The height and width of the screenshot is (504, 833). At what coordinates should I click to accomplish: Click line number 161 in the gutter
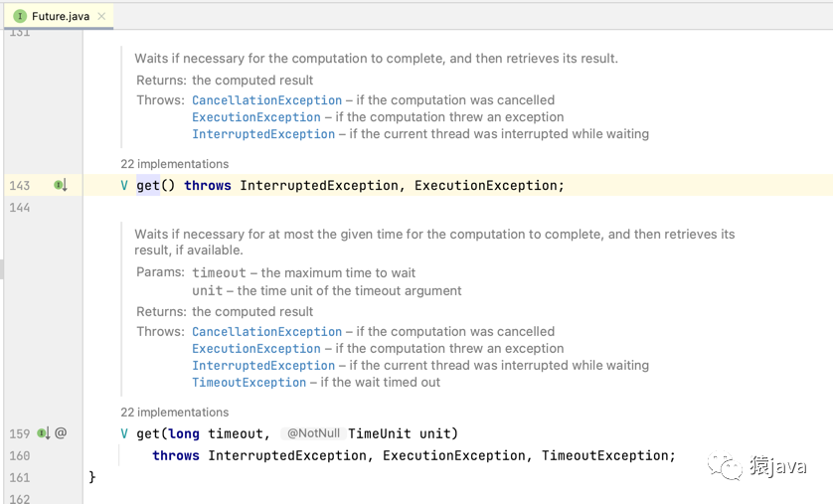point(20,477)
